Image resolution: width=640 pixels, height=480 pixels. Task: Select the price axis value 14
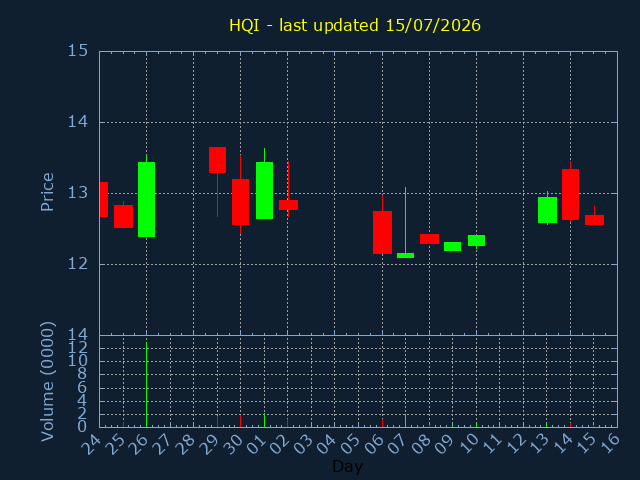(x=78, y=122)
